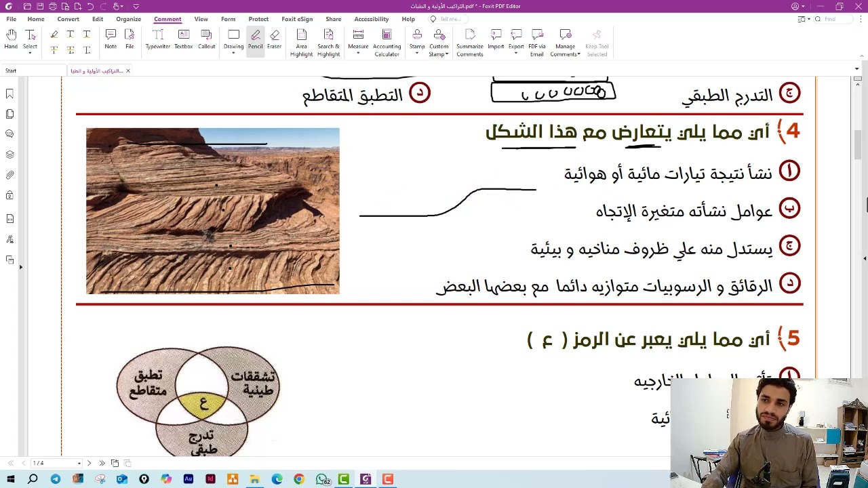Image resolution: width=868 pixels, height=488 pixels.
Task: Open WhatsApp from the taskbar
Action: (321, 479)
